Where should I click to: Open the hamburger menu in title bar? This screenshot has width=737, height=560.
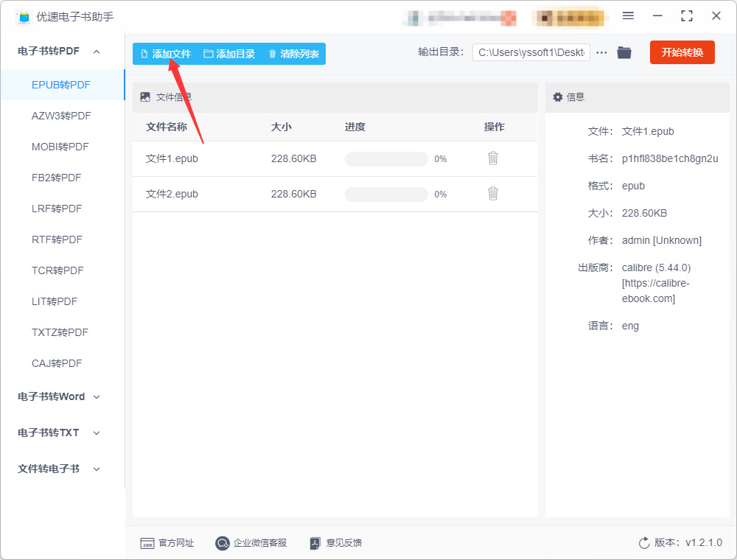pos(628,16)
